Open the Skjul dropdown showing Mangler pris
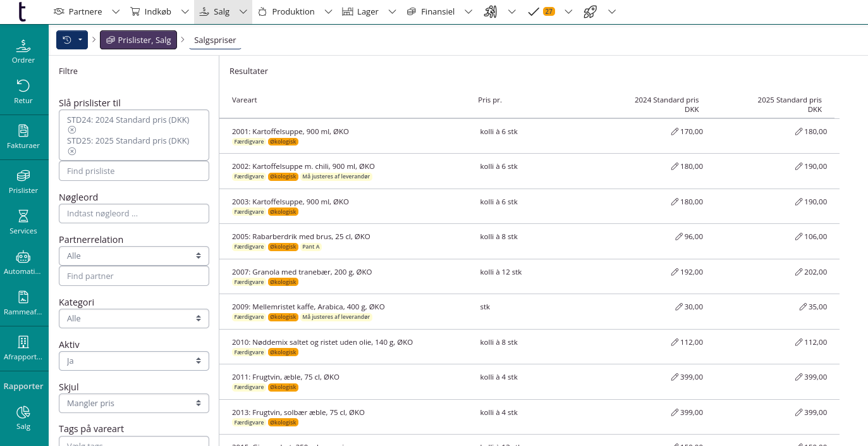This screenshot has height=446, width=868. coord(133,403)
